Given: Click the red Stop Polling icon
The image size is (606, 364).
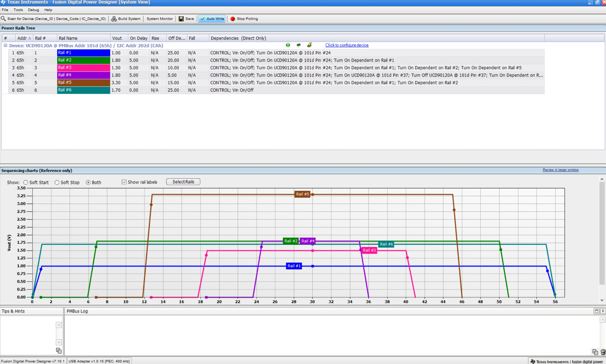Looking at the screenshot, I should (x=233, y=19).
